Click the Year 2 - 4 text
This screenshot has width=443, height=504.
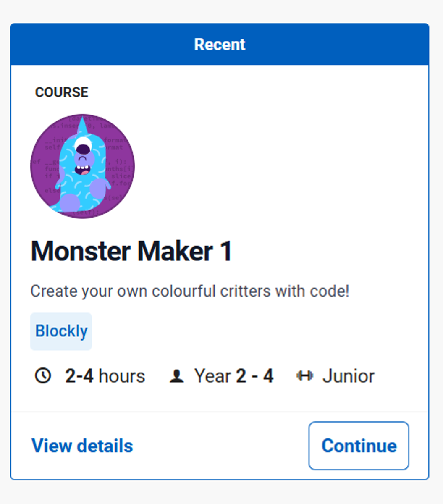234,376
